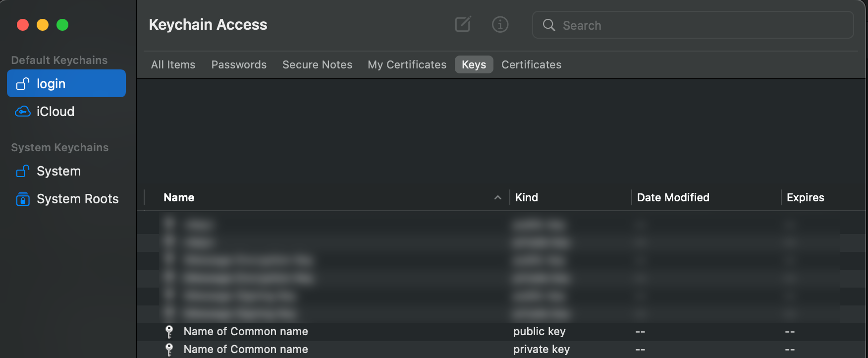Viewport: 868px width, 358px height.
Task: Sort items by Expires column header
Action: pos(805,198)
